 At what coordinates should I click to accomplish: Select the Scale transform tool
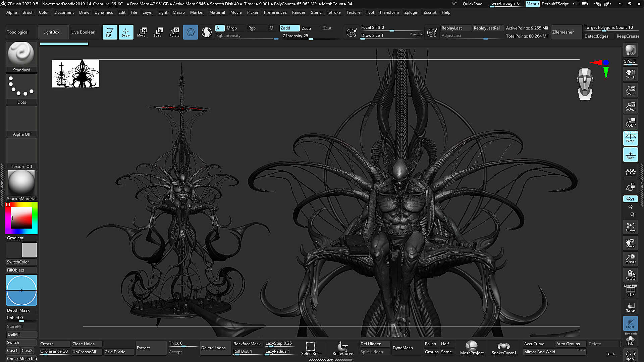point(158,32)
